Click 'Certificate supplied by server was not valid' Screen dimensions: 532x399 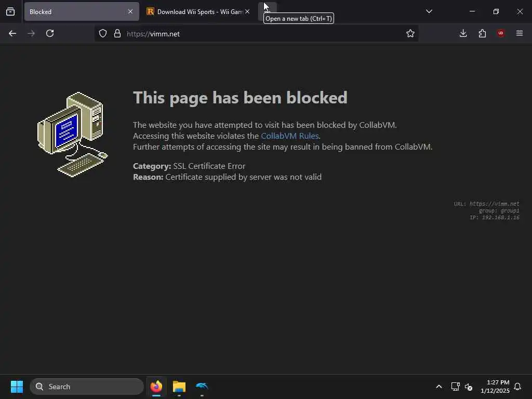pyautogui.click(x=244, y=177)
